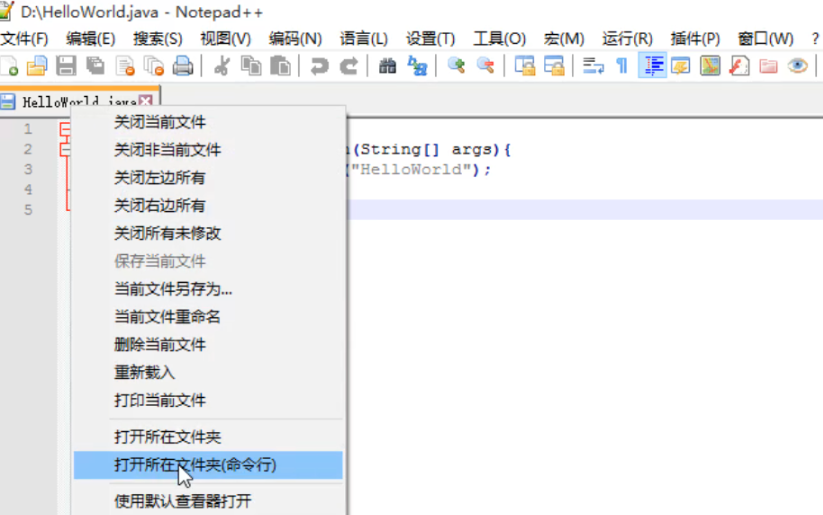Viewport: 823px width, 515px height.
Task: Choose 打印当前文件 from the context menu
Action: tap(208, 401)
